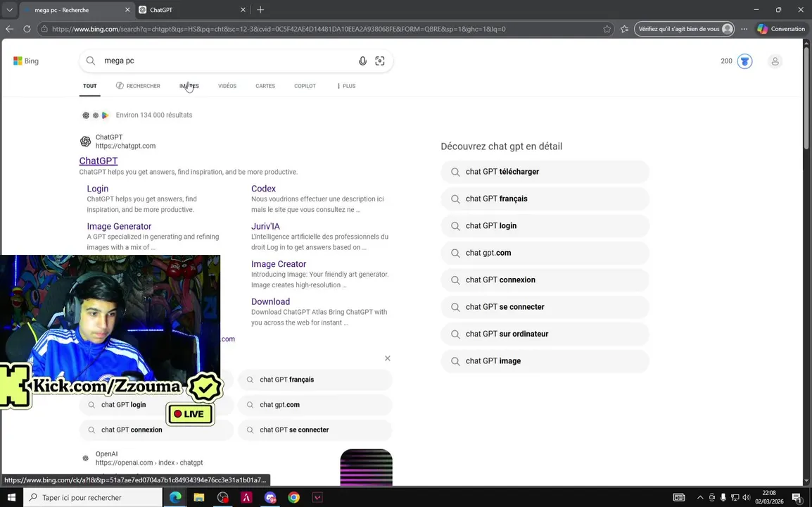
Task: Reload the page with the refresh icon
Action: tap(27, 29)
